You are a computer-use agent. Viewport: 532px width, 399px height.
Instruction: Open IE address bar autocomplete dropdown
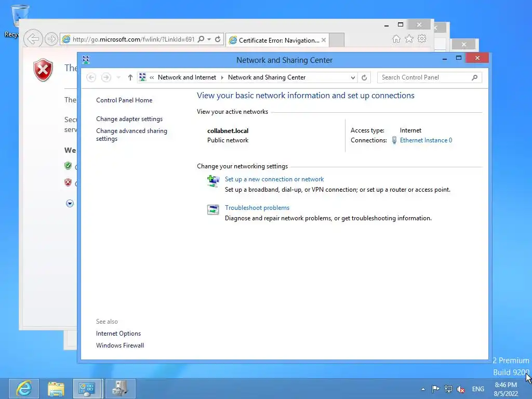coord(209,39)
